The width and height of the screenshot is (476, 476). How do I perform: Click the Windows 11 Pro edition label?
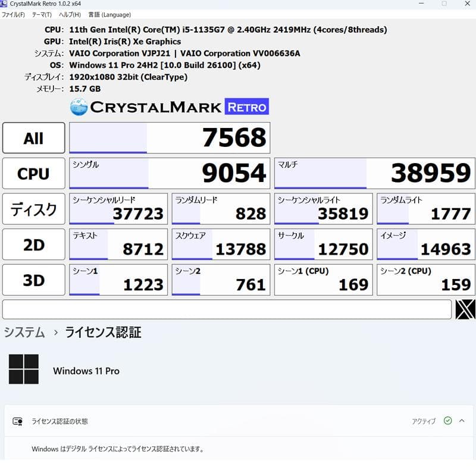(x=86, y=371)
